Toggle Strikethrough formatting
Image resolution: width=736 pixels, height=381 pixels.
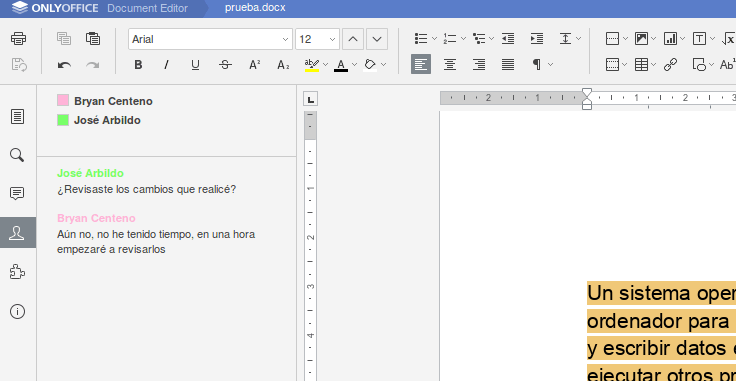pyautogui.click(x=225, y=65)
